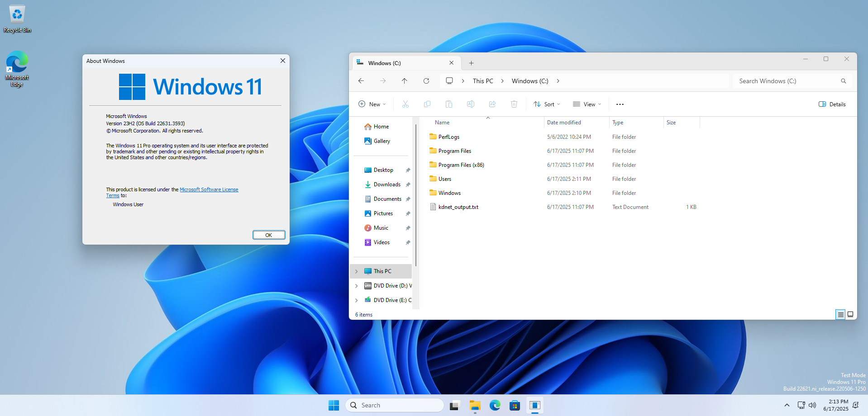Click the taskbar Search box

click(395, 405)
